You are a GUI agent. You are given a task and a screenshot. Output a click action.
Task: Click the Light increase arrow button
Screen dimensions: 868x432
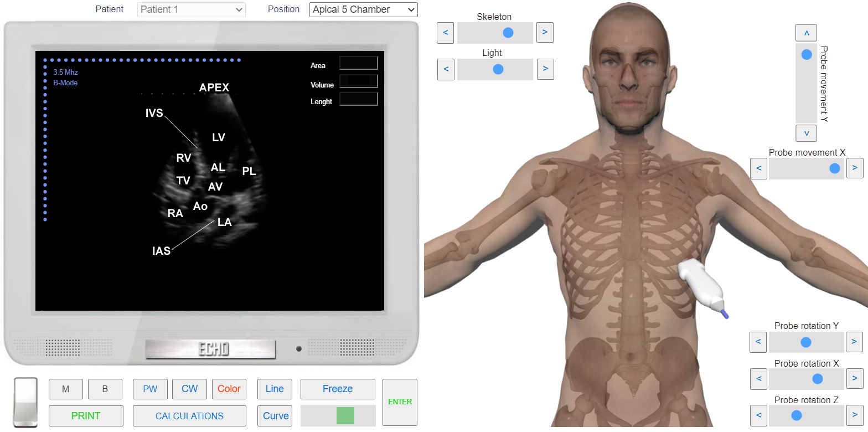pyautogui.click(x=545, y=69)
